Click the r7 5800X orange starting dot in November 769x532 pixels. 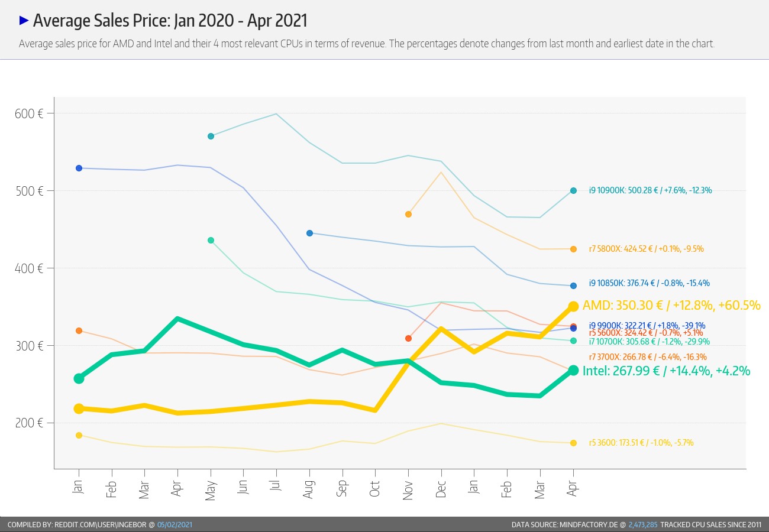coord(408,214)
